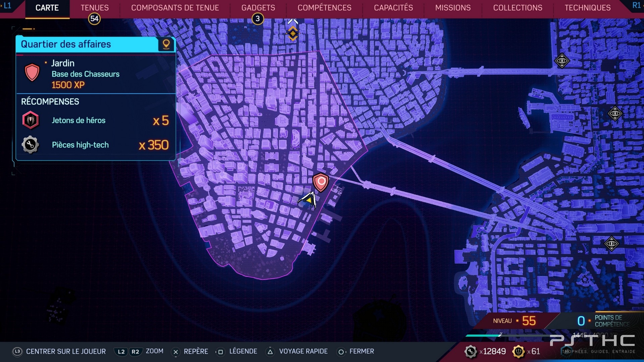Click CENTRER SUR LE JOUEUR
Image resolution: width=644 pixels, height=362 pixels.
[66, 351]
